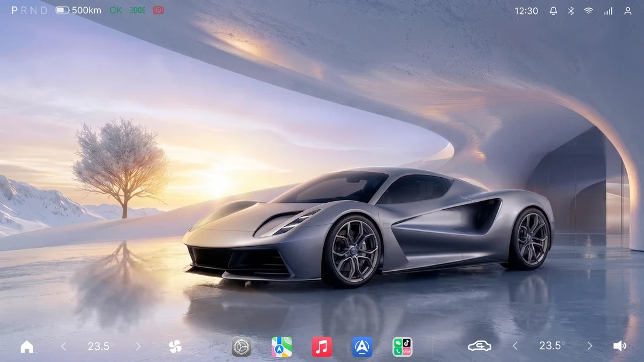644x362 pixels.
Task: Tap the green headlight indicator icon
Action: tap(138, 11)
